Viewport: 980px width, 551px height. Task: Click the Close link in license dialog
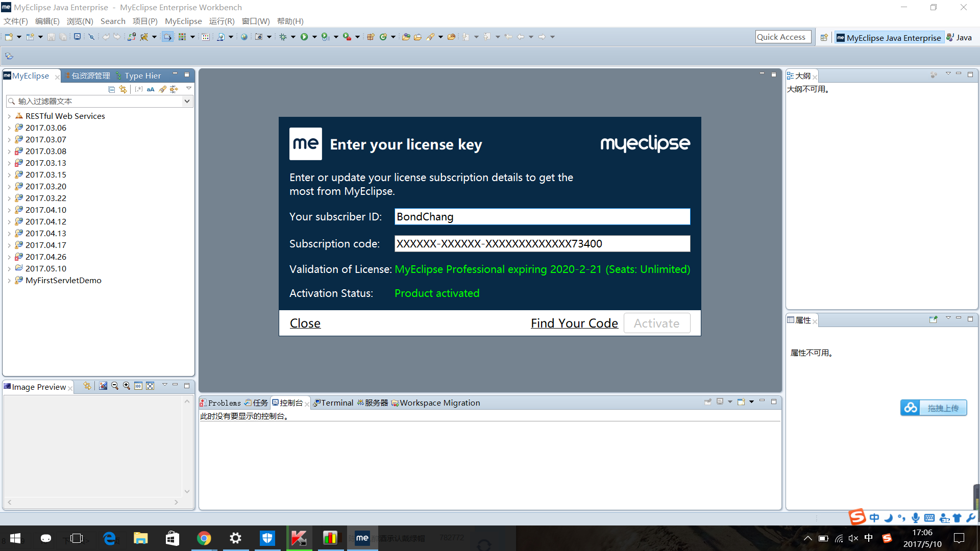pos(305,323)
